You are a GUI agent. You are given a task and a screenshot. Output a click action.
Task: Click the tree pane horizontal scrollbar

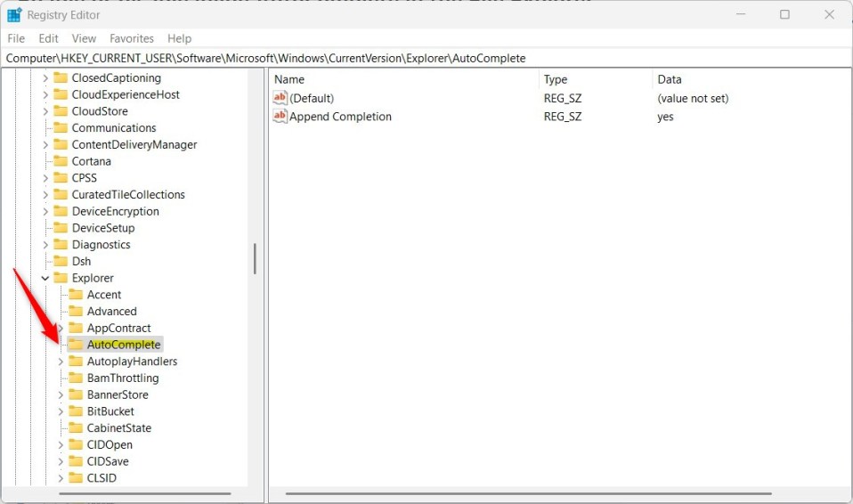[x=145, y=493]
